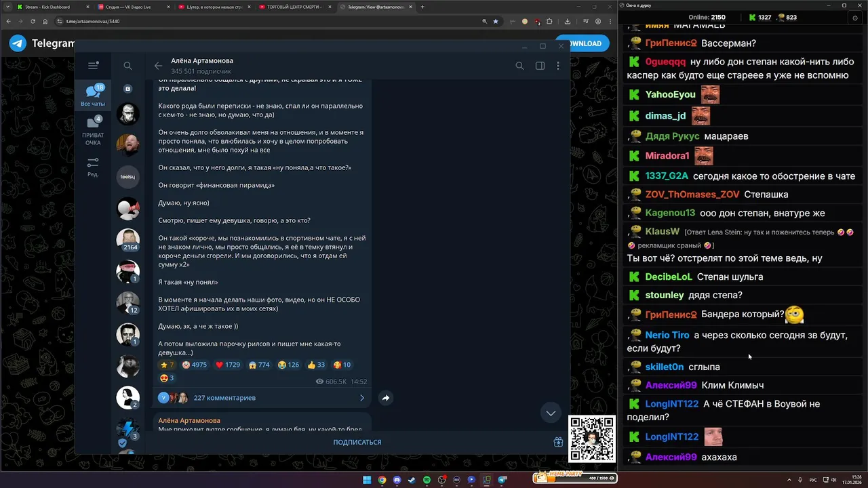Viewport: 868px width, 488px height.
Task: Switch to the Шутер YouTube tab
Action: pos(214,7)
